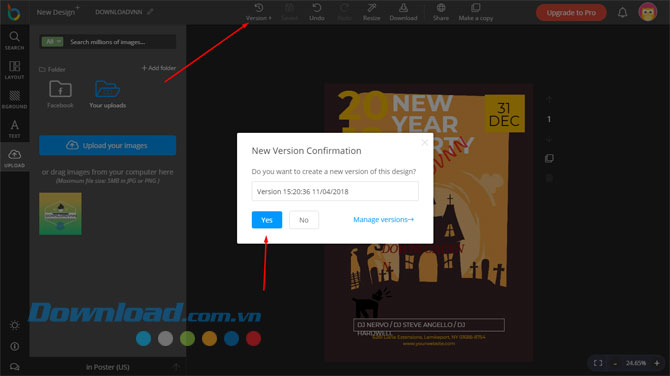Screen dimensions: 670x376
Task: Click the duplicate page icon beside canvas
Action: pyautogui.click(x=549, y=159)
